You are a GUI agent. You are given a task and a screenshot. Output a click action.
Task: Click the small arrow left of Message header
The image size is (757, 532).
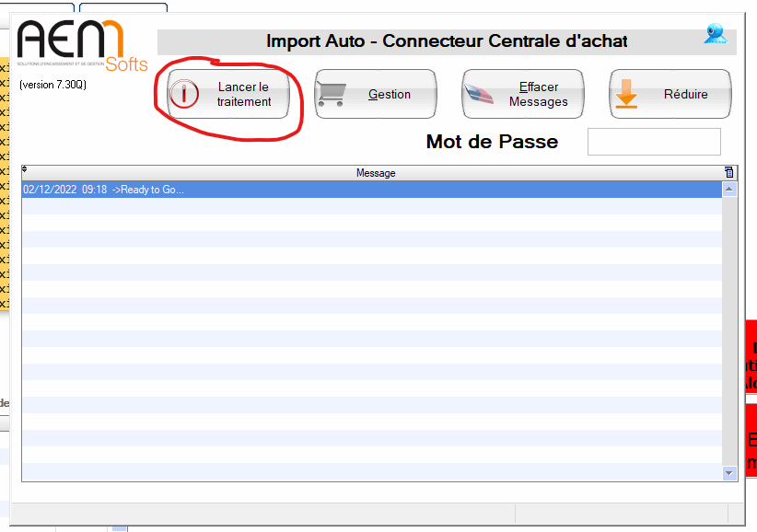coord(25,170)
